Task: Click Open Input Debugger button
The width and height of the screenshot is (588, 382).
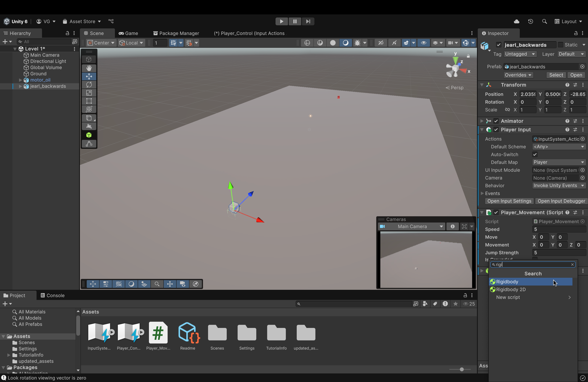Action: click(x=561, y=201)
